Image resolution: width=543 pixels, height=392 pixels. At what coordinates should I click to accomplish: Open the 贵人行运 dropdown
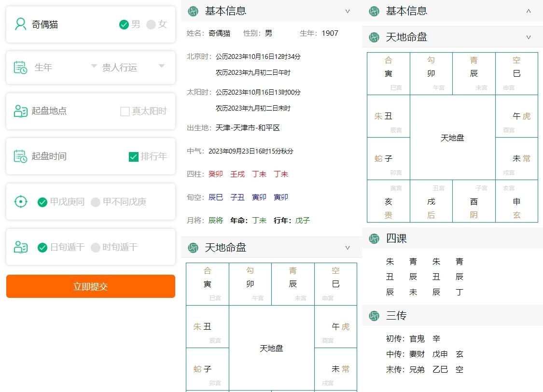[133, 67]
